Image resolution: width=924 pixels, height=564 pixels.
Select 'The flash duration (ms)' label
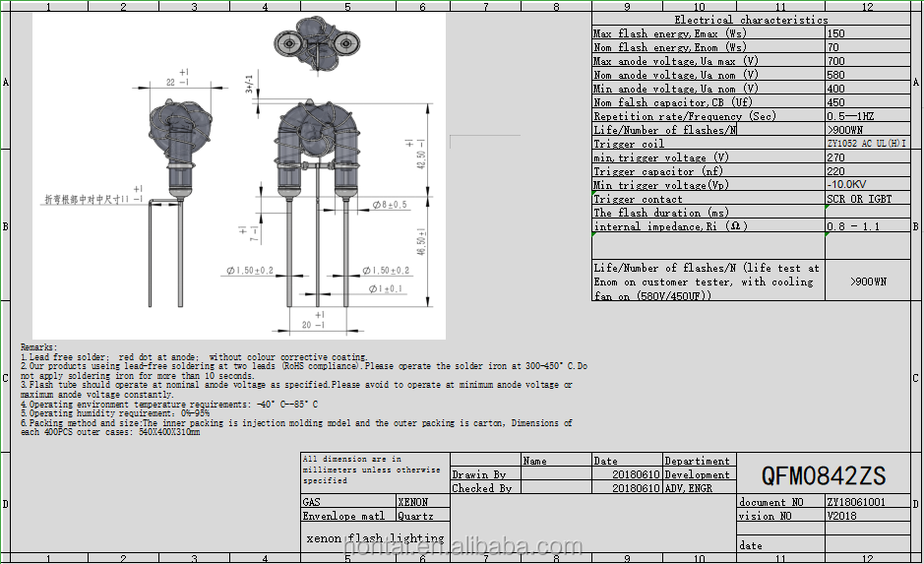tap(661, 213)
